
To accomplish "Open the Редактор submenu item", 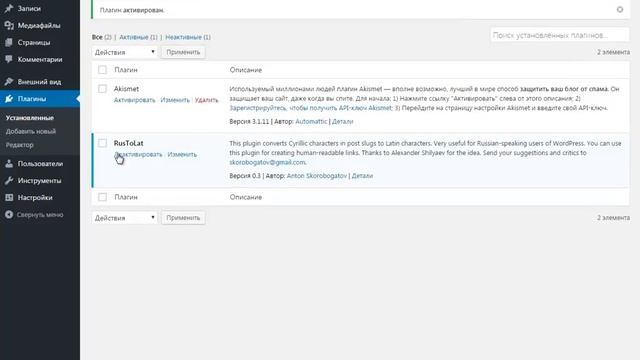I will tap(20, 145).
